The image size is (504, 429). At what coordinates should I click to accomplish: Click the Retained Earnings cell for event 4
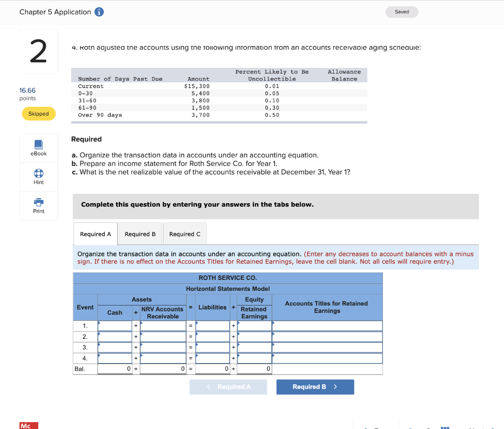pyautogui.click(x=254, y=358)
